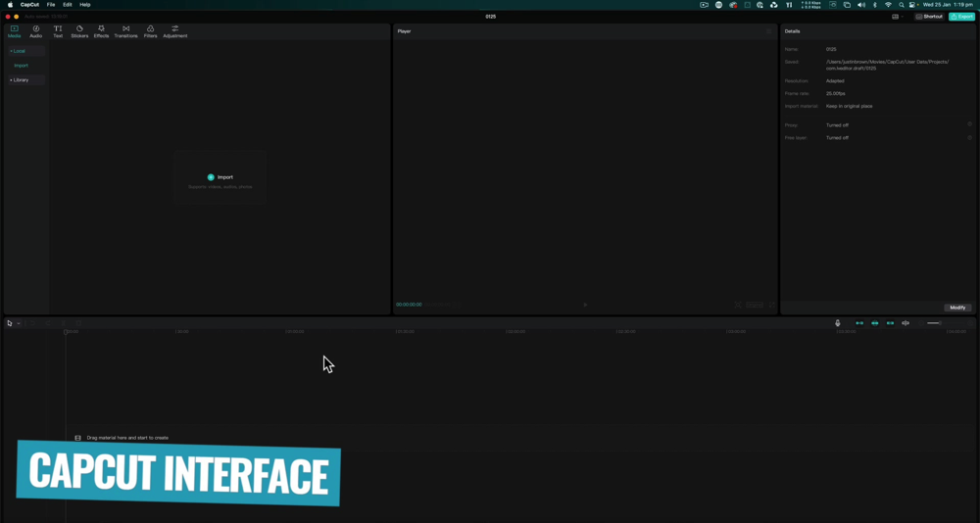Open the Media tab
Viewport: 980px width, 523px height.
[x=14, y=31]
